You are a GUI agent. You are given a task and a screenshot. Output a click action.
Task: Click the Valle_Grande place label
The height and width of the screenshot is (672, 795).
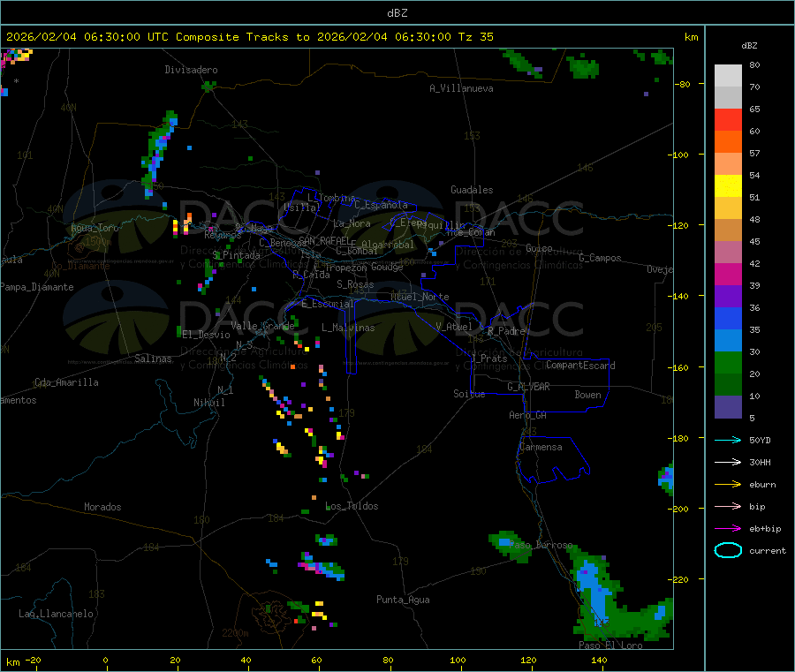coord(262,325)
